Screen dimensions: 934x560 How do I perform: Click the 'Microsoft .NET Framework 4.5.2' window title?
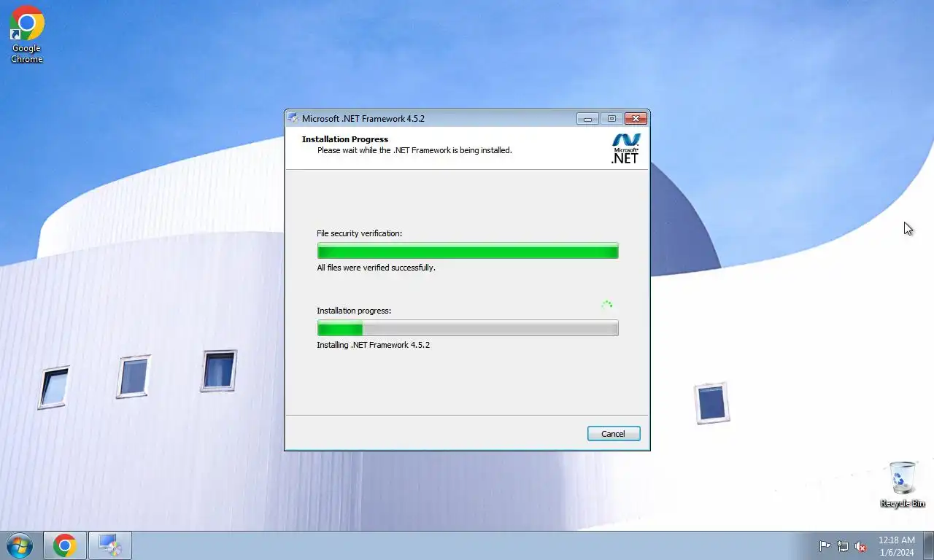tap(363, 118)
